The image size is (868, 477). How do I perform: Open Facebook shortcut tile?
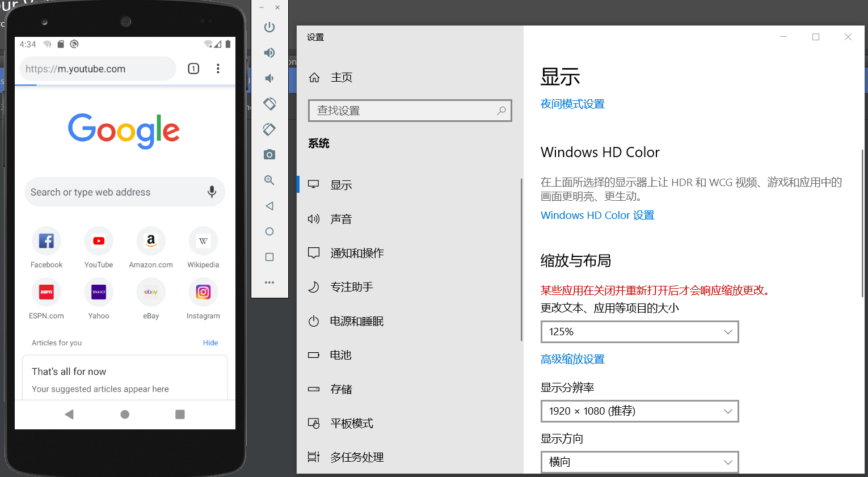point(47,248)
